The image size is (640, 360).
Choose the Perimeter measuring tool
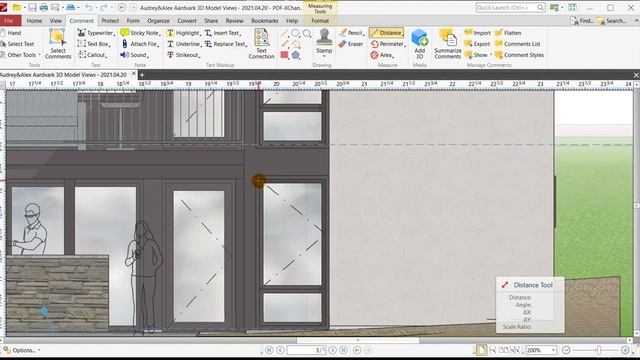[388, 44]
